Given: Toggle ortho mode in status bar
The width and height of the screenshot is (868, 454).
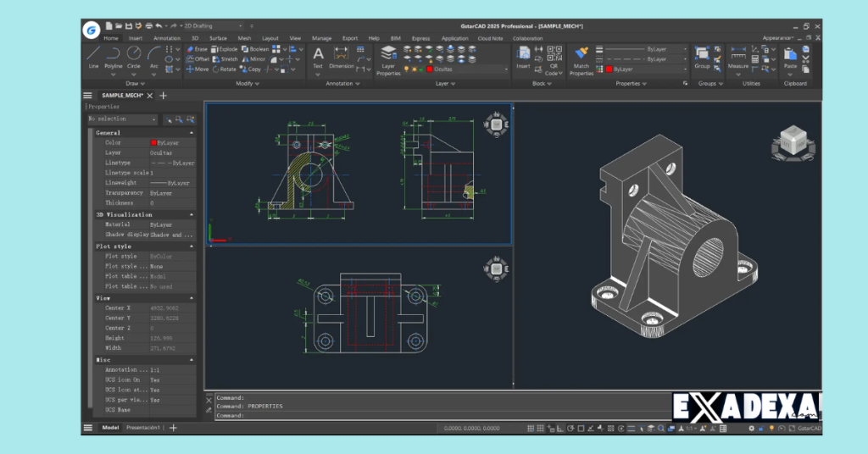Looking at the screenshot, I should click(x=560, y=428).
